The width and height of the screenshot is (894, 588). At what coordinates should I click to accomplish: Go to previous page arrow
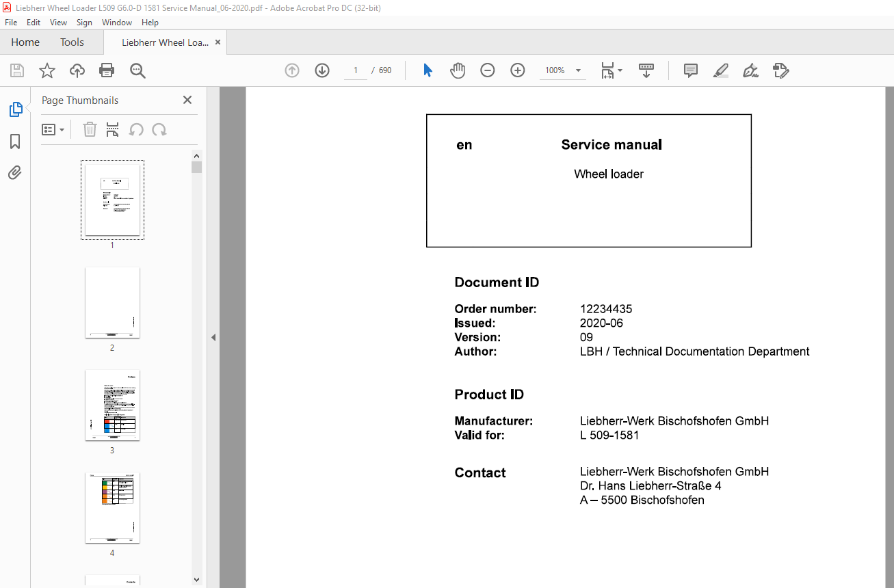292,70
